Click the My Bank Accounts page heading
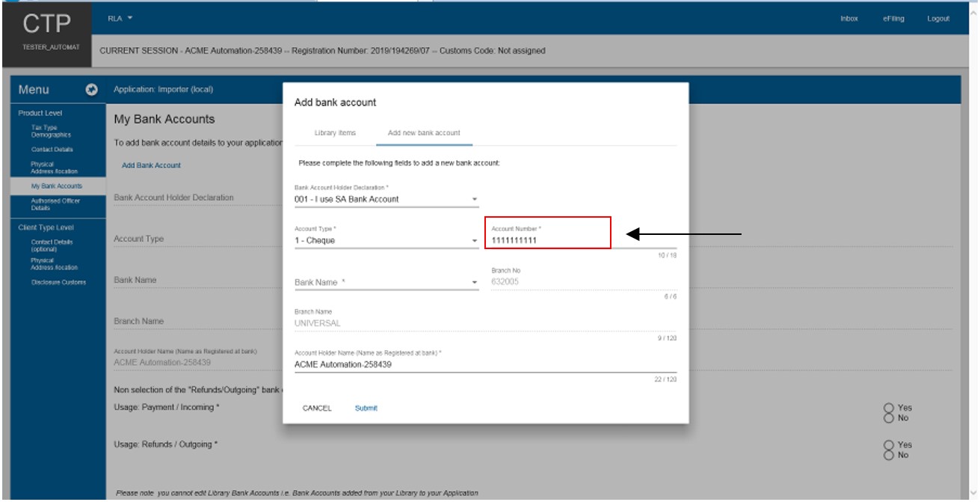Screen dimensions: 980x502 [x=164, y=119]
